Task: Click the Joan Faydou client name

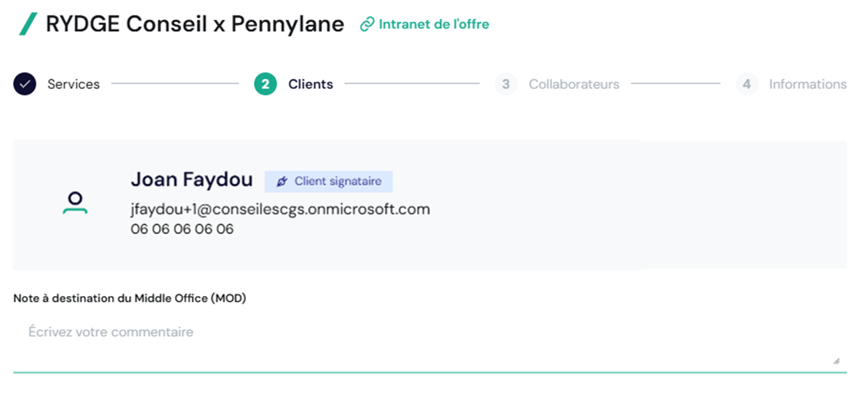Action: (192, 180)
